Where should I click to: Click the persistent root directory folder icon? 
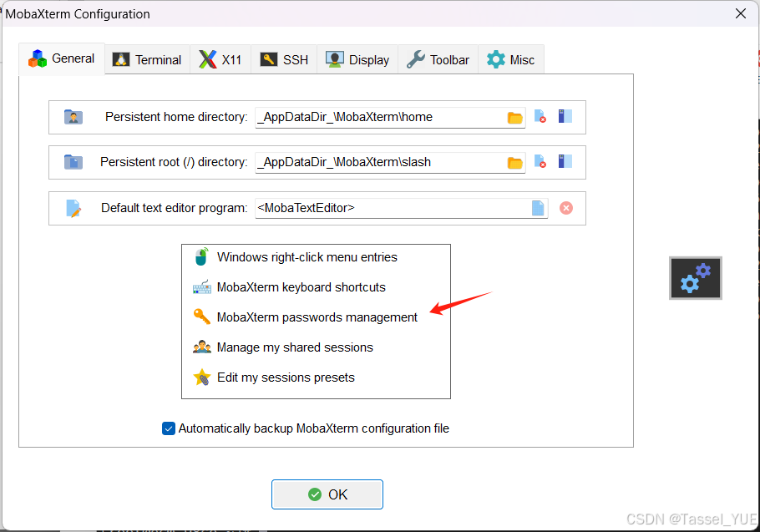[x=73, y=162]
